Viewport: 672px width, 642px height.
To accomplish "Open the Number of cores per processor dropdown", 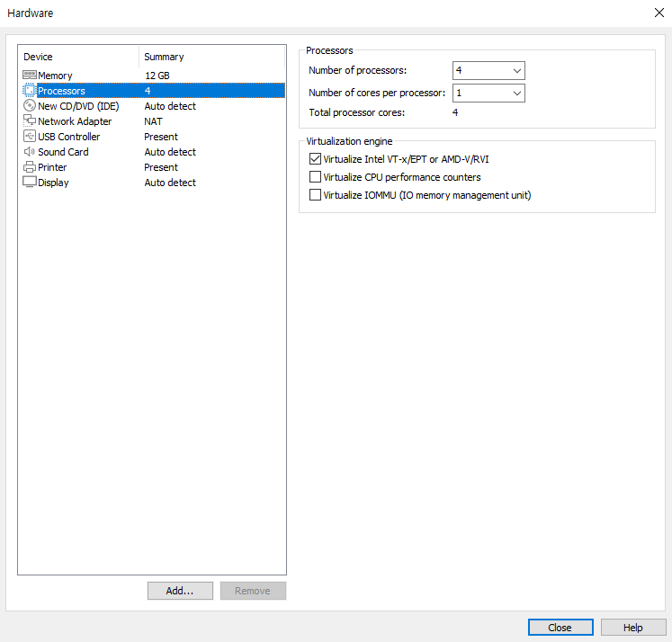I will tap(488, 93).
